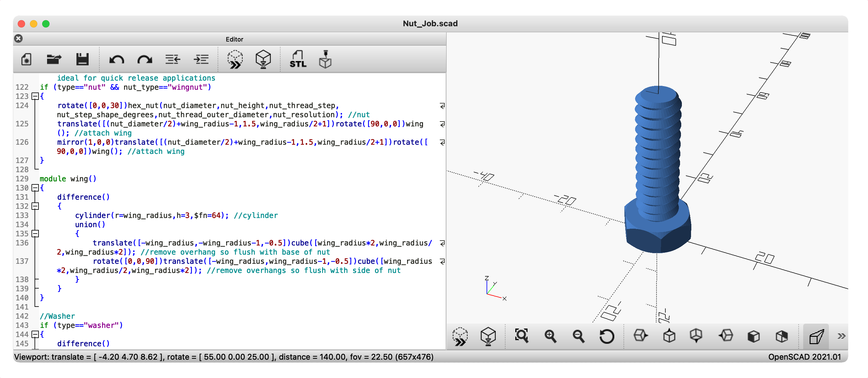Click the Undo arrow in editor toolbar

pos(116,60)
